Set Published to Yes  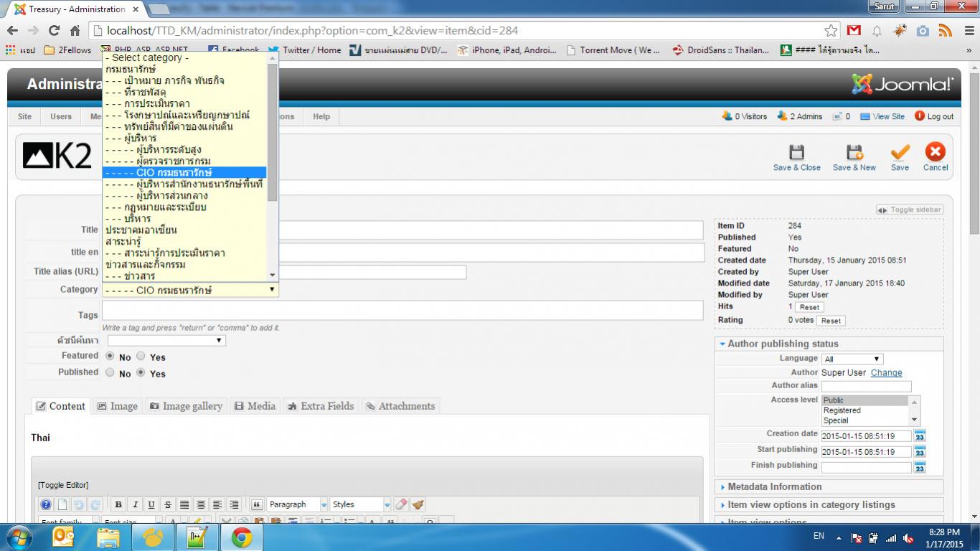141,372
